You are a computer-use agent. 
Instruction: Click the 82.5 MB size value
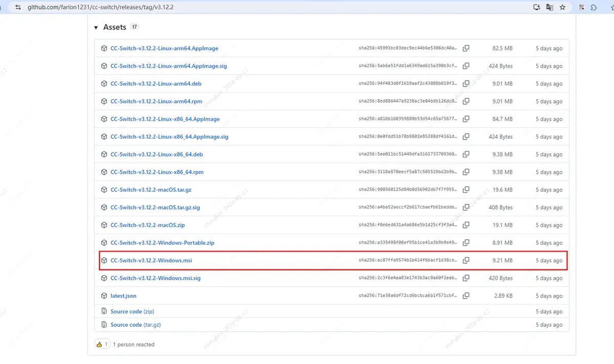tap(502, 49)
